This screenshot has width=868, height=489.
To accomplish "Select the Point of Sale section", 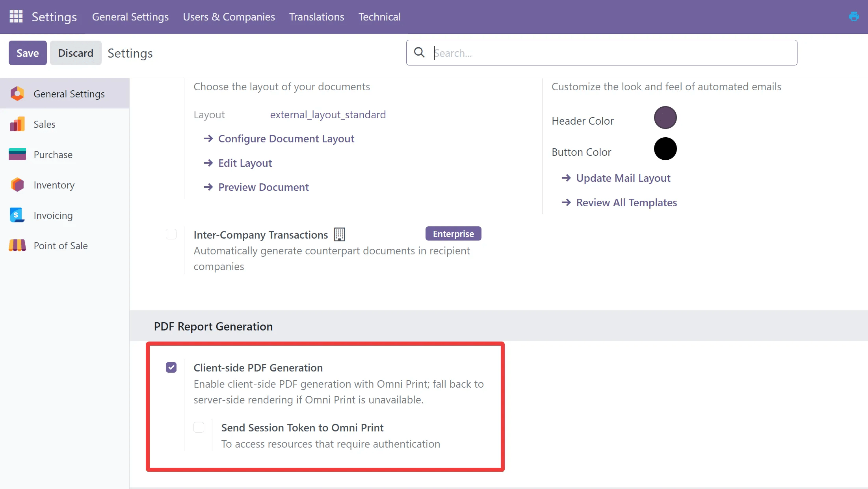I will (x=61, y=245).
